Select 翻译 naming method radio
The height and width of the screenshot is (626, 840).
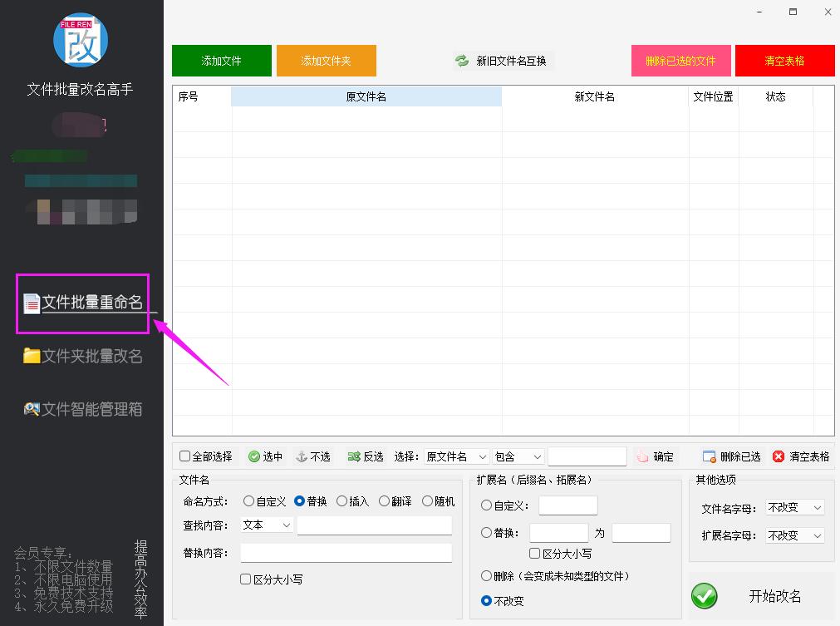click(x=384, y=501)
